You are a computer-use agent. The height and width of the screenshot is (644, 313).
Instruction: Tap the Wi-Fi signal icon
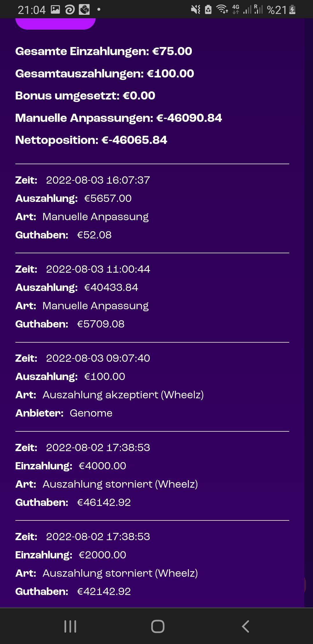(222, 10)
